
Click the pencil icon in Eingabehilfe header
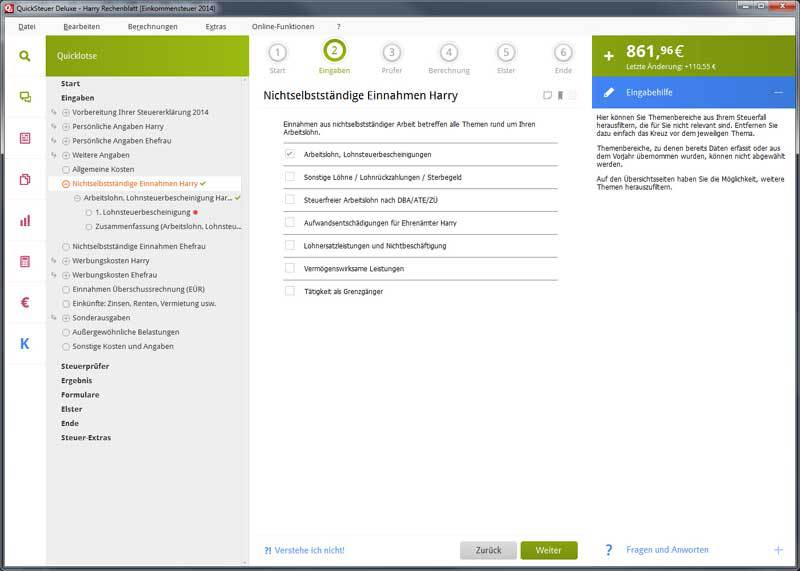pos(609,92)
